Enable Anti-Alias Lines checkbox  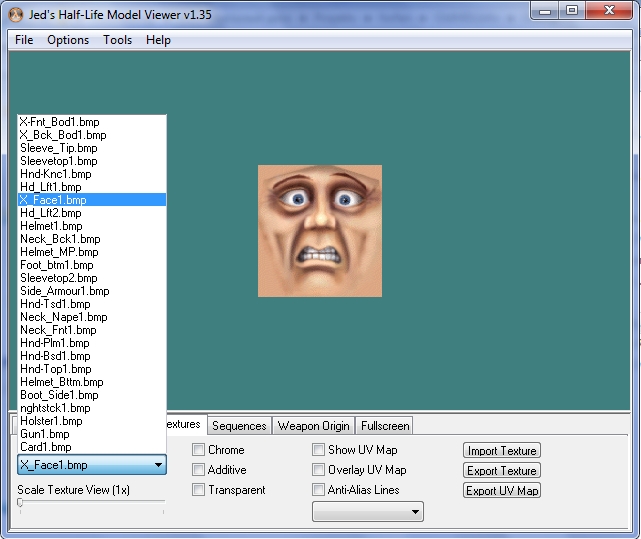pyautogui.click(x=319, y=490)
